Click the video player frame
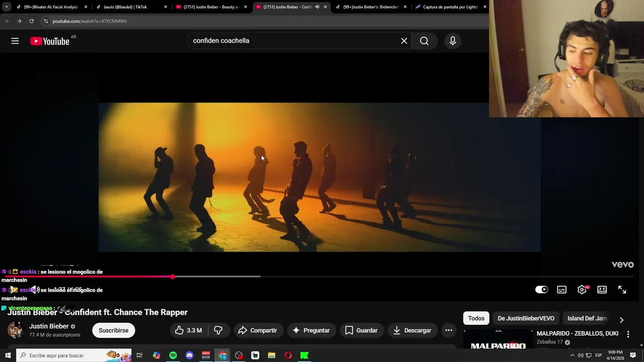Viewport: 644px width, 362px height. 319,177
